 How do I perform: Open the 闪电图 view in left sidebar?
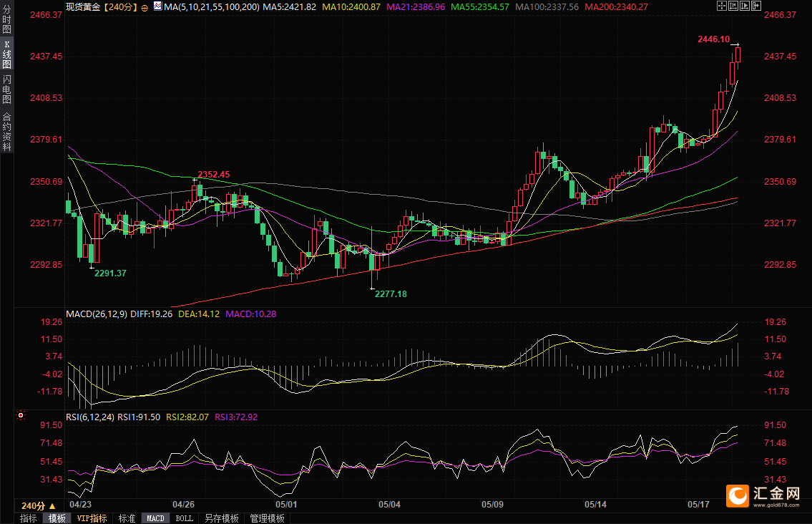[x=7, y=89]
